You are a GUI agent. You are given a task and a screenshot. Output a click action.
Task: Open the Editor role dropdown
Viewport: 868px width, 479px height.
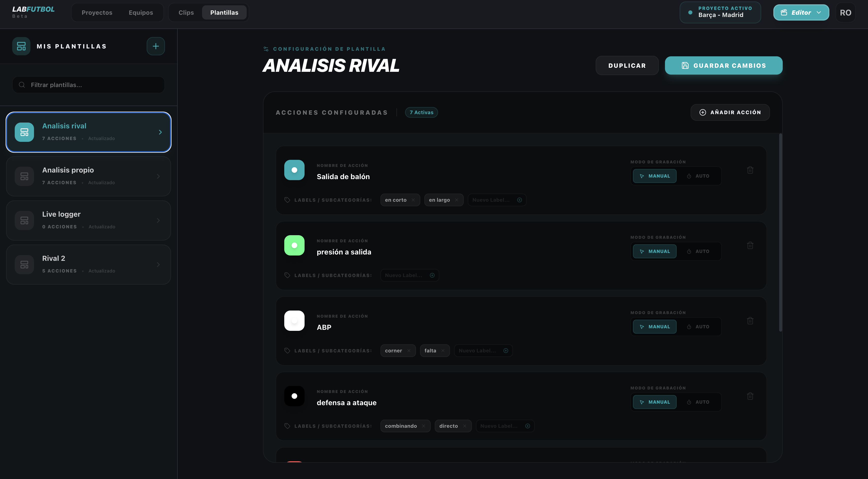pyautogui.click(x=801, y=12)
